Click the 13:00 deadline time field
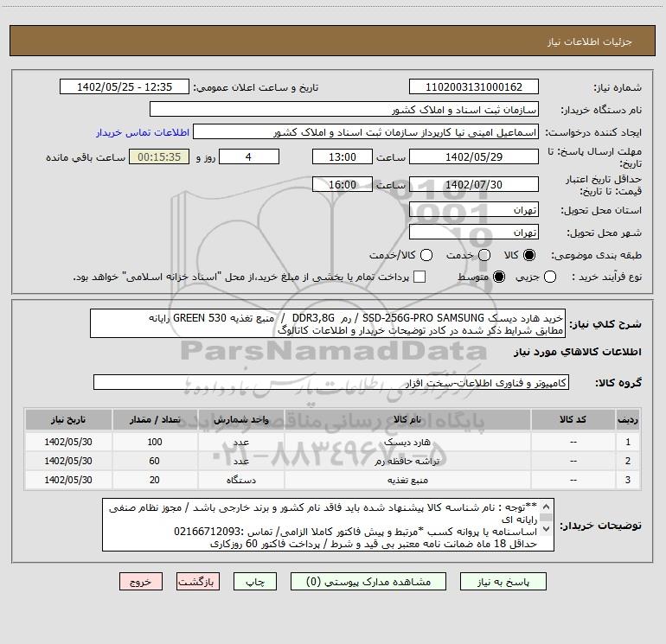Image resolution: width=666 pixels, height=644 pixels. tap(343, 156)
